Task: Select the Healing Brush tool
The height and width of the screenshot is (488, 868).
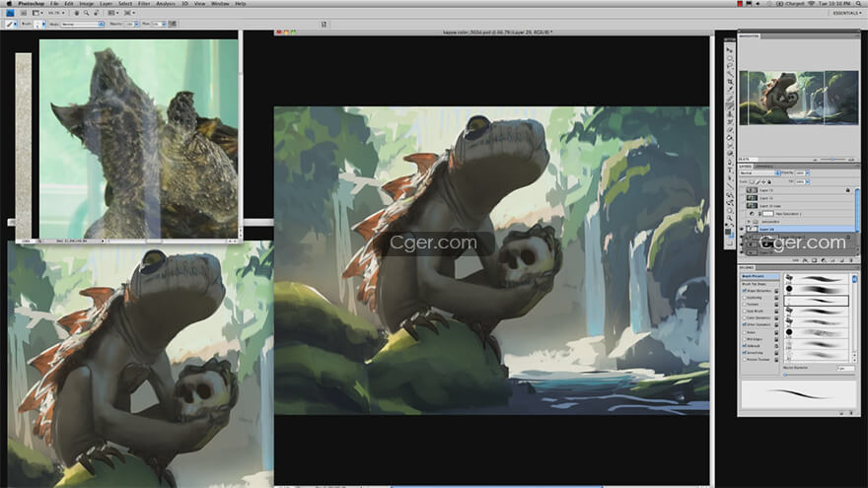Action: (730, 98)
